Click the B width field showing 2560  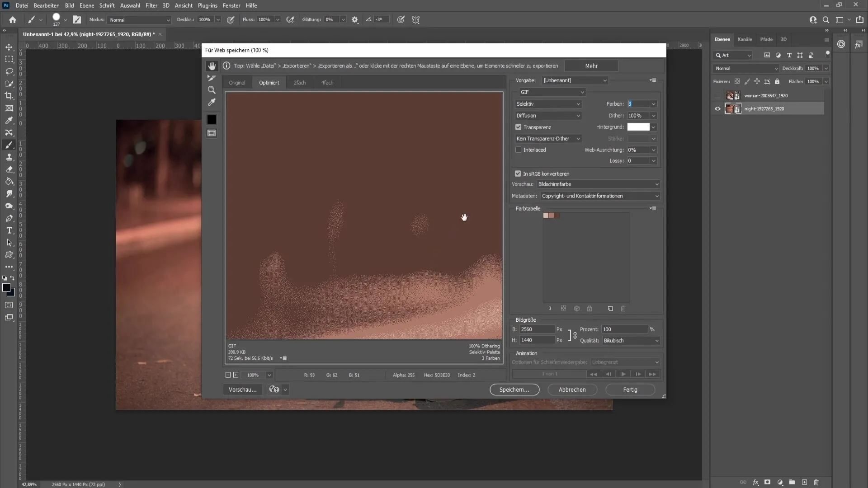[537, 329]
